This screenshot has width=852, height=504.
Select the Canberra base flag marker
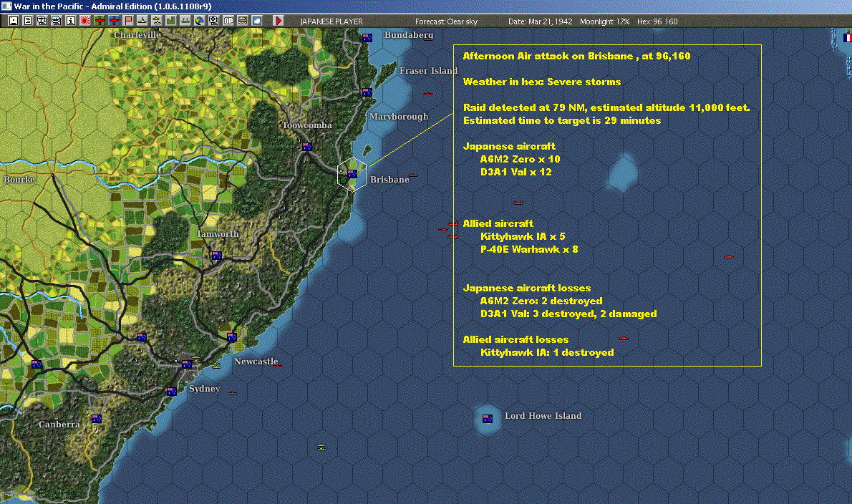click(96, 418)
